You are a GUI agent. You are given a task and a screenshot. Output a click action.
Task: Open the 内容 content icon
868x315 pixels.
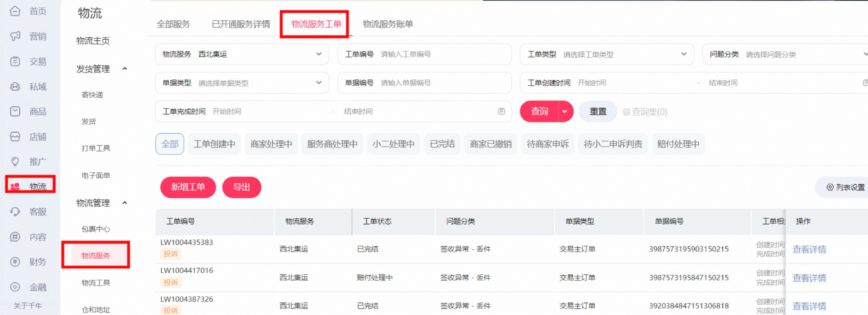coord(15,236)
